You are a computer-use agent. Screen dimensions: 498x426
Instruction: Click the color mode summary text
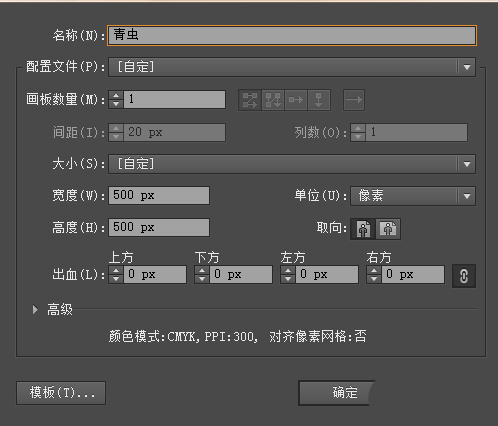(238, 336)
